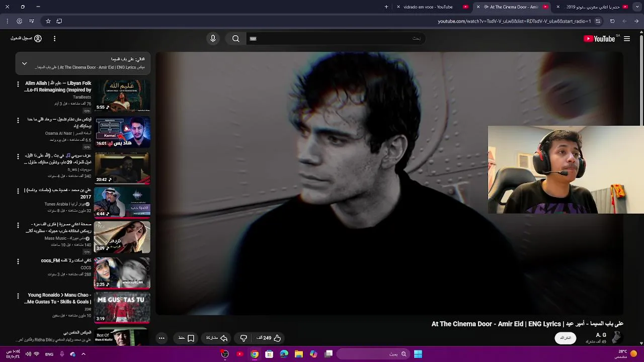Image resolution: width=644 pixels, height=362 pixels.
Task: Switch to the vidrado em voce YouTube tab
Action: [433, 7]
